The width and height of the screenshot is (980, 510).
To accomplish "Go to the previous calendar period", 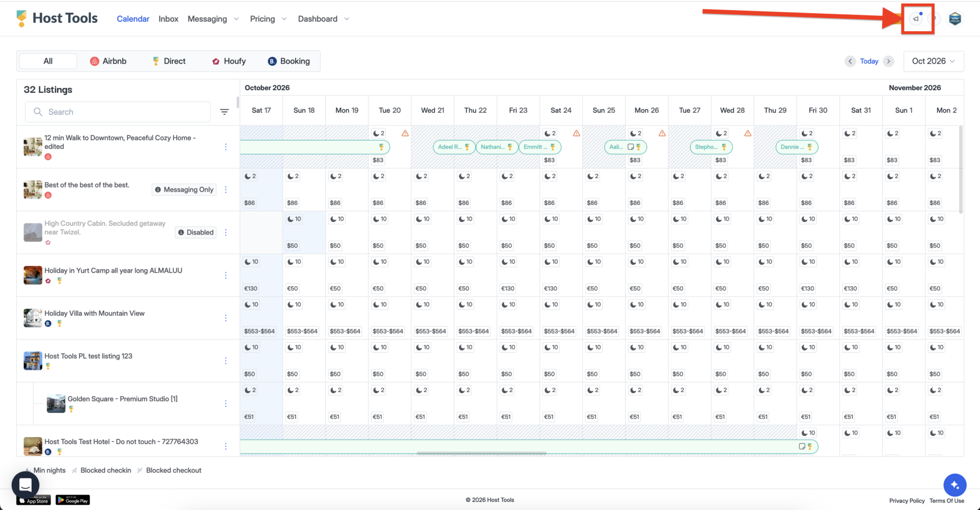I will (x=850, y=61).
